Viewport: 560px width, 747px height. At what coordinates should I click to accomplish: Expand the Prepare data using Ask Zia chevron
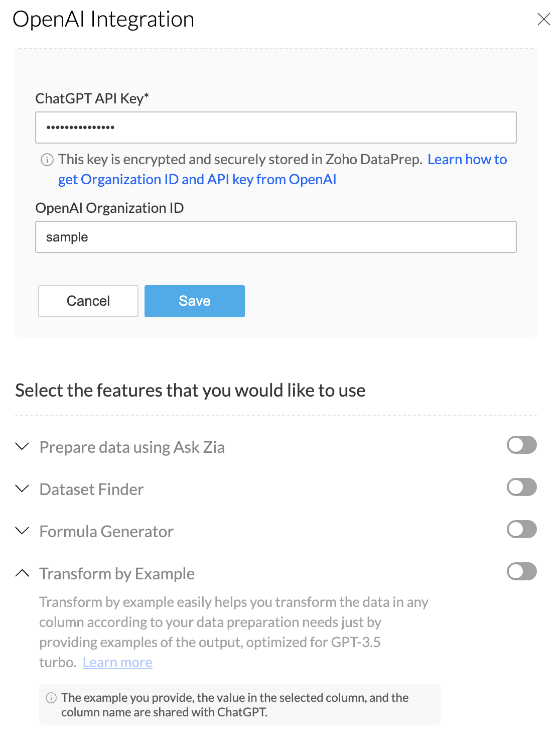(22, 446)
